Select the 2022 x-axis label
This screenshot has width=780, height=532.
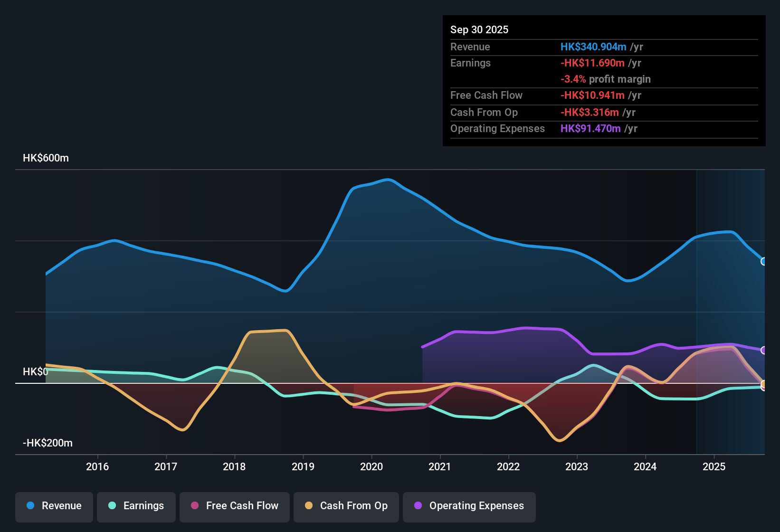(508, 466)
